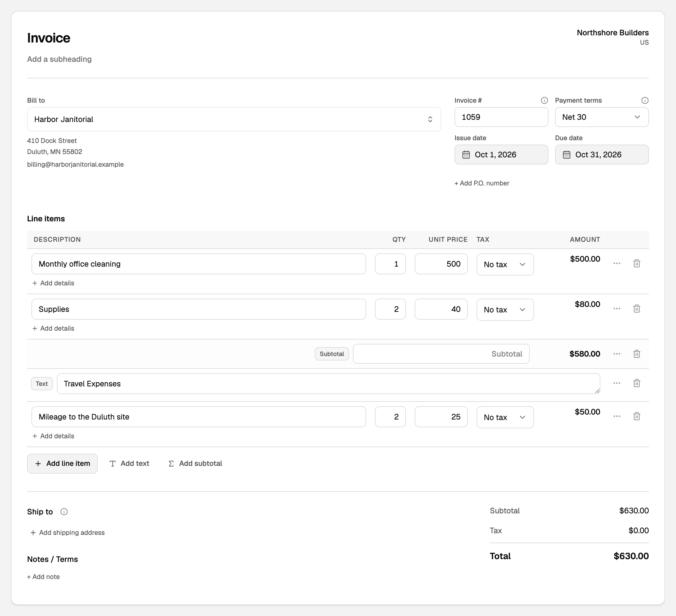Delete the Subtotal row via its trash icon

pos(637,354)
